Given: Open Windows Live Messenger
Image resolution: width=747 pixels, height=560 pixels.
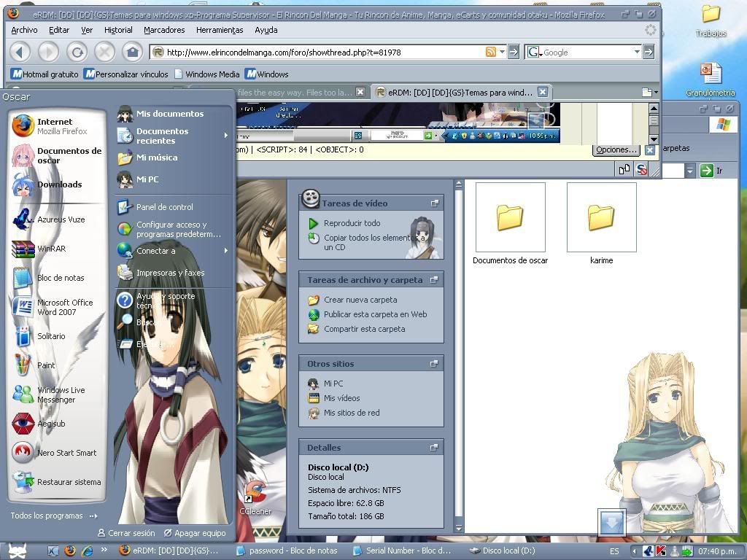Looking at the screenshot, I should tap(56, 394).
